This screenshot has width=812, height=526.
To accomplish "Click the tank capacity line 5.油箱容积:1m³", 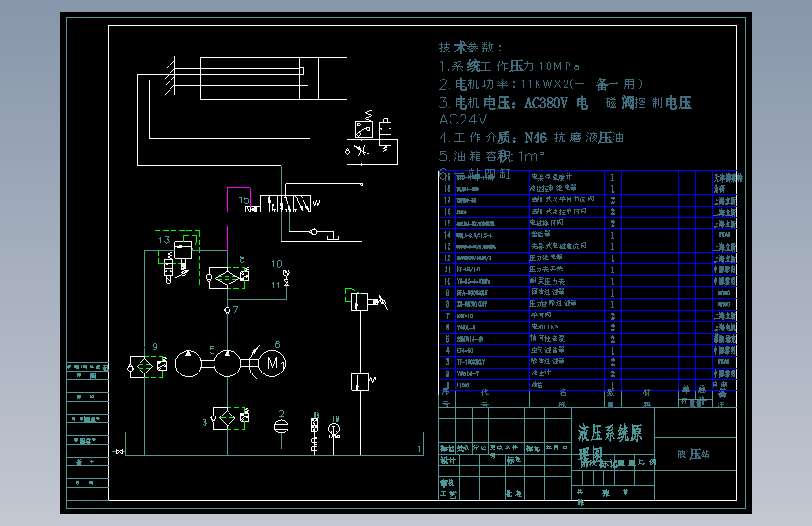I will coord(492,155).
